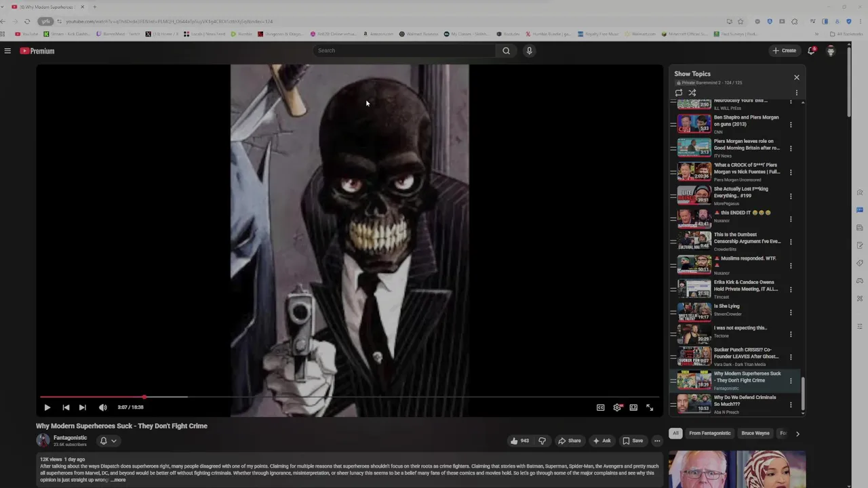The image size is (868, 488).
Task: Click the Share button
Action: pos(569,441)
